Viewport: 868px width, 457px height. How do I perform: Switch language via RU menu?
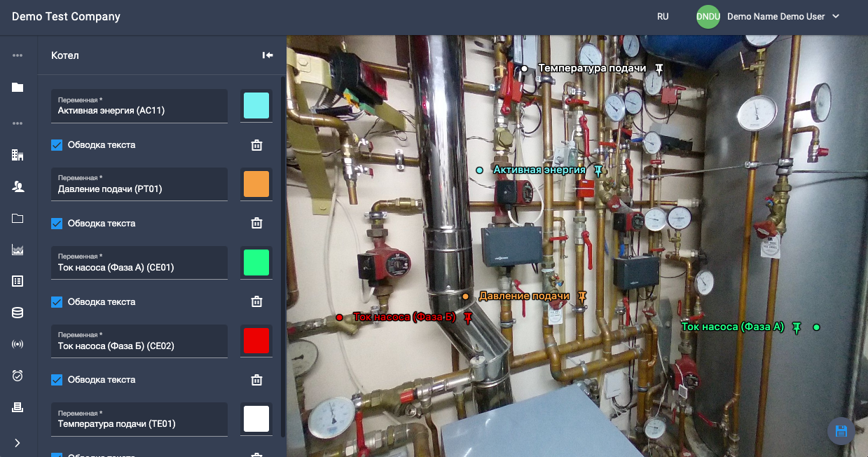(x=662, y=17)
